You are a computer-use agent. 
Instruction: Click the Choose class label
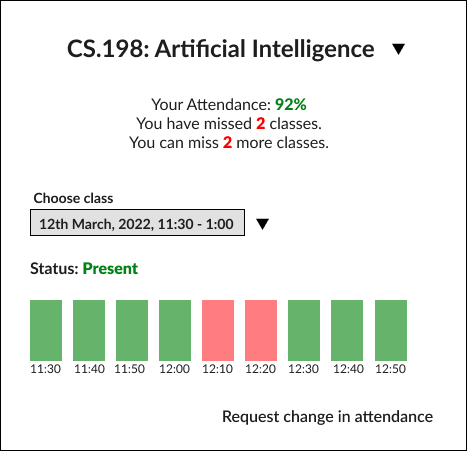tap(73, 198)
